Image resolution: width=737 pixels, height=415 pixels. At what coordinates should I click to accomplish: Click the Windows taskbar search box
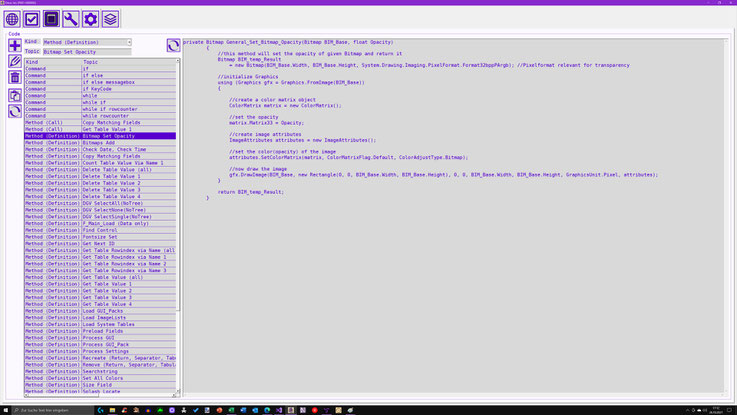(53, 410)
